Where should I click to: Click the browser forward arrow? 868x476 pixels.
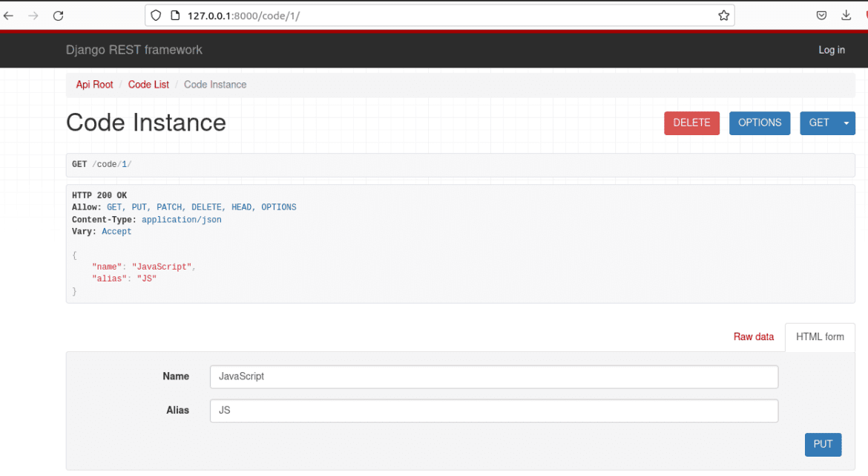point(34,15)
